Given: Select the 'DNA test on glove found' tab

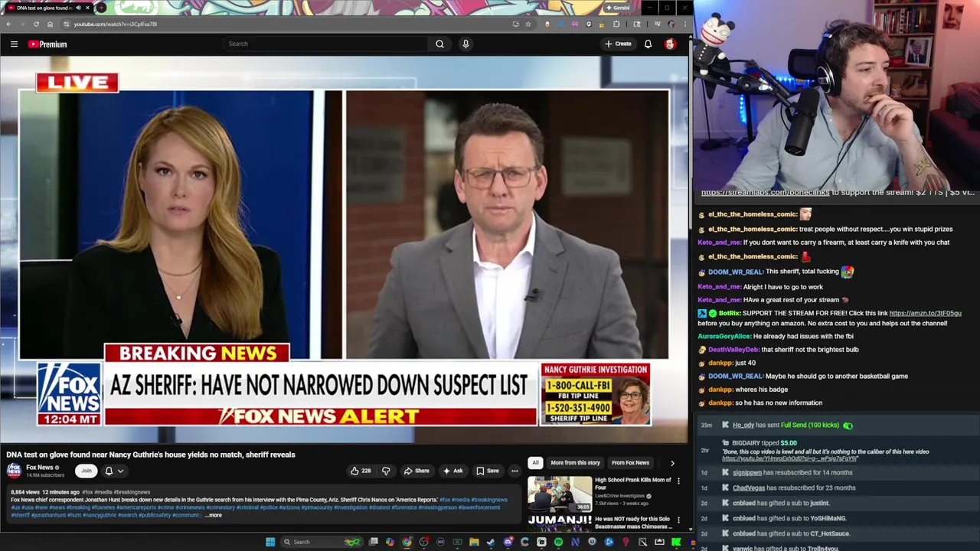Looking at the screenshot, I should [47, 8].
